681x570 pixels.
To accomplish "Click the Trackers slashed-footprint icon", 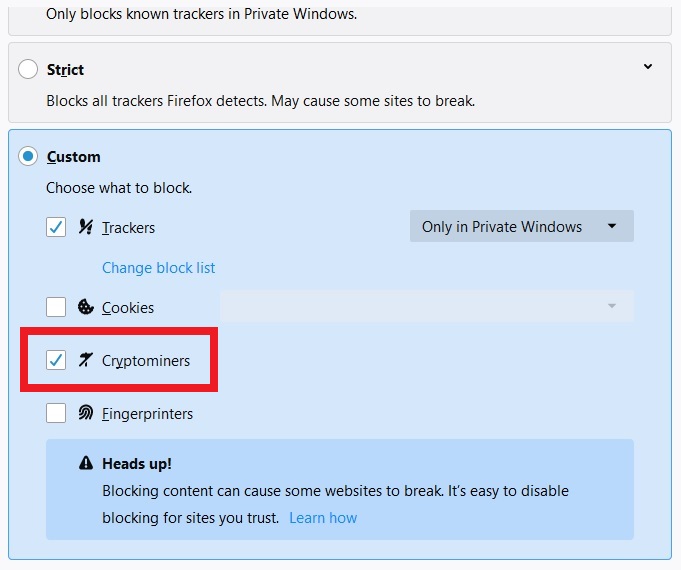I will [x=86, y=227].
